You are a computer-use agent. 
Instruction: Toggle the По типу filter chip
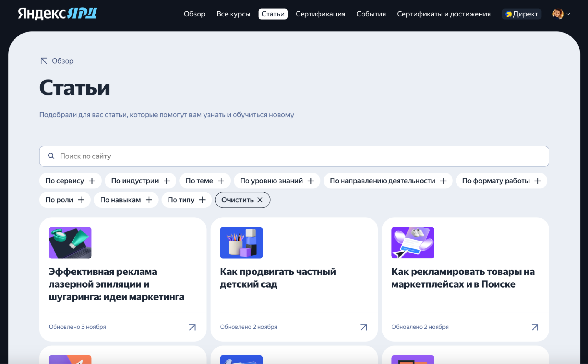point(186,200)
